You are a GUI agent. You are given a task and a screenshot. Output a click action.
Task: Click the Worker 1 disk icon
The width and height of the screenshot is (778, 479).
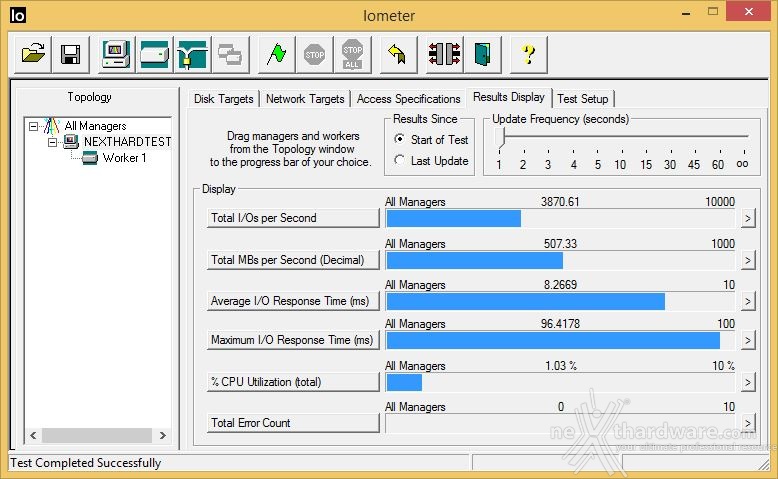(90, 158)
